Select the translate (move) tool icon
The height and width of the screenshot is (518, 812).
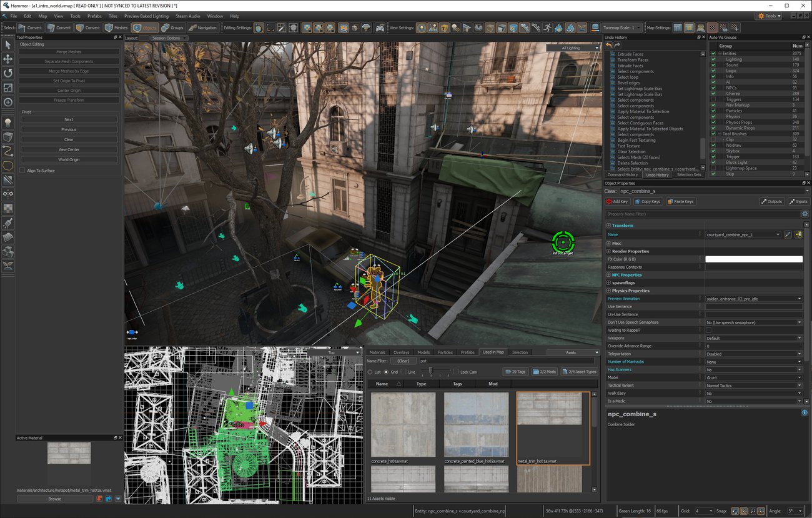pyautogui.click(x=8, y=59)
